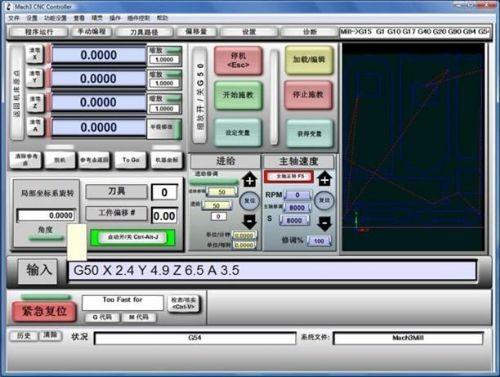Open the first menu 文件
This screenshot has width=500, height=377.
tap(14, 18)
